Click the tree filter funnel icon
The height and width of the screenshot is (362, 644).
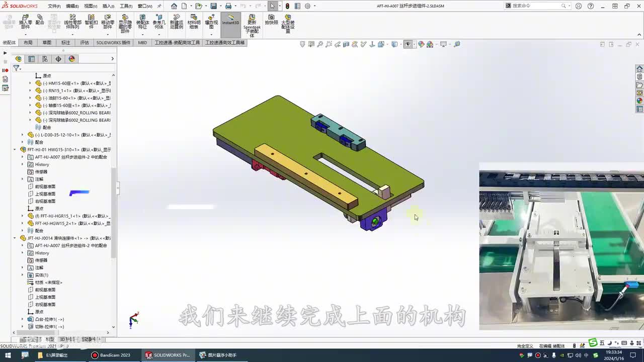tap(16, 68)
